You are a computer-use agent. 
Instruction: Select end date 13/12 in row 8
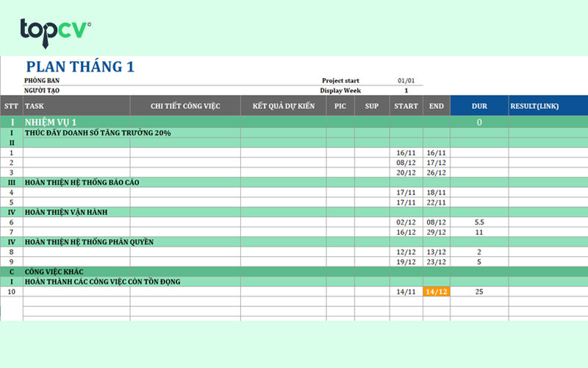tap(437, 252)
